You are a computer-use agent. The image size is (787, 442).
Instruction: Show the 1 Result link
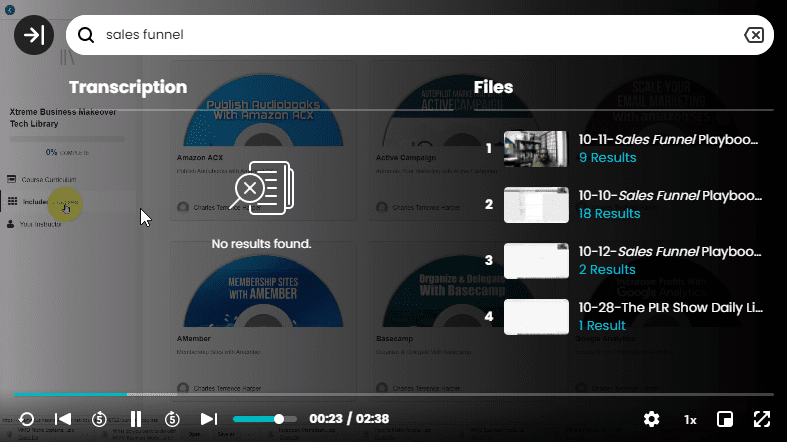pyautogui.click(x=602, y=326)
